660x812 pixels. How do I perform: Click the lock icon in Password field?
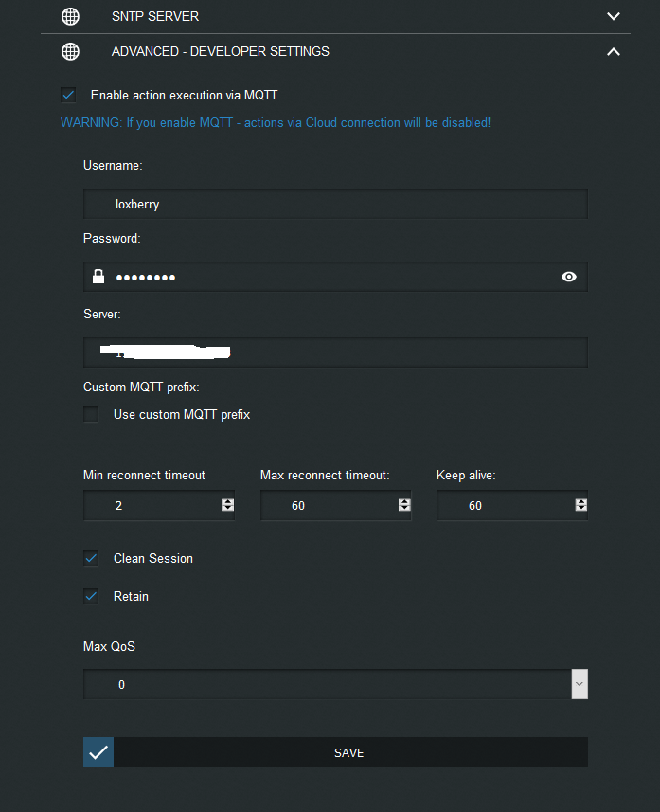(98, 277)
